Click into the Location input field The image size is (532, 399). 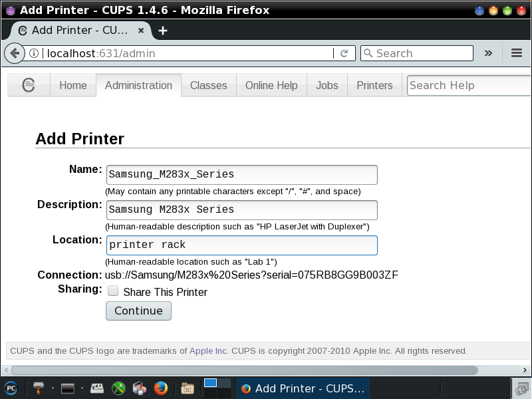pos(241,245)
